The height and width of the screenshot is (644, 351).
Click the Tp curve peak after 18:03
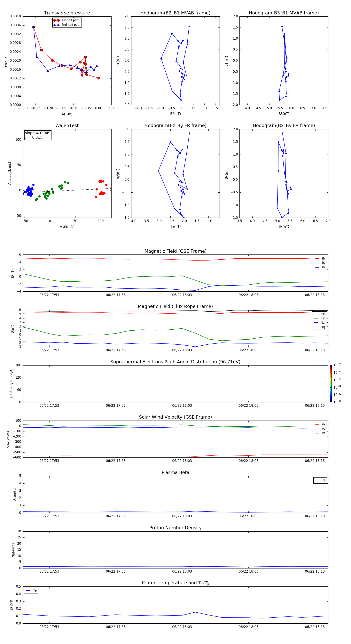[x=195, y=612]
